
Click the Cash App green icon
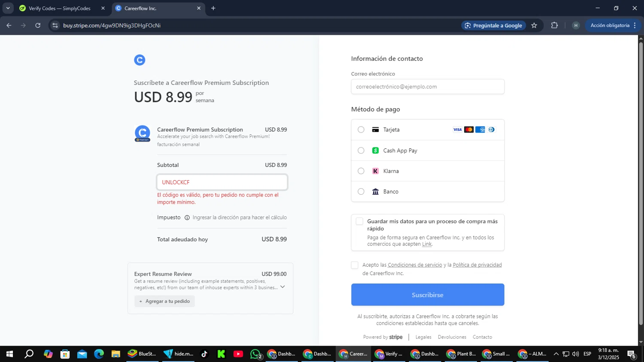coord(375,151)
